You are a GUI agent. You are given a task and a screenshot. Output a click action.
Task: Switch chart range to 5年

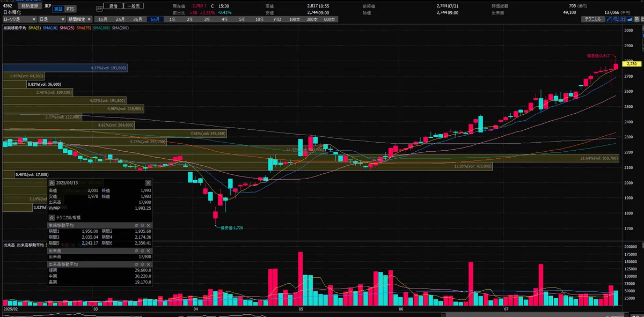click(x=242, y=19)
